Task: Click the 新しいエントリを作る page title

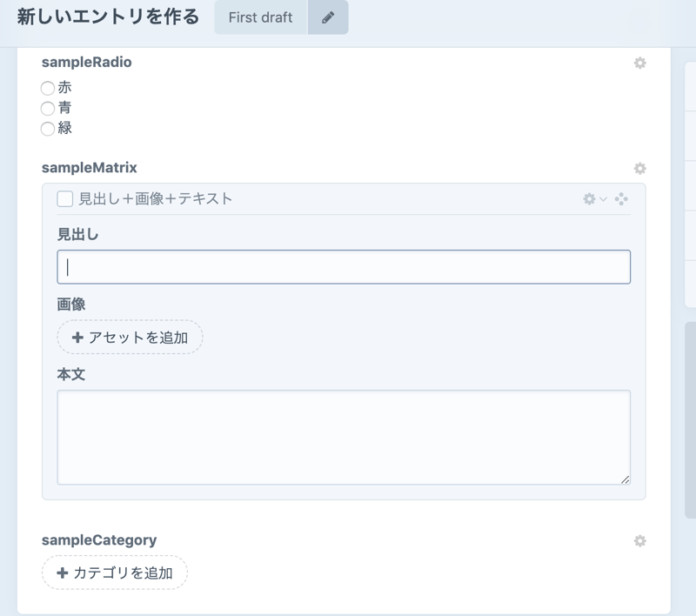Action: (x=108, y=17)
